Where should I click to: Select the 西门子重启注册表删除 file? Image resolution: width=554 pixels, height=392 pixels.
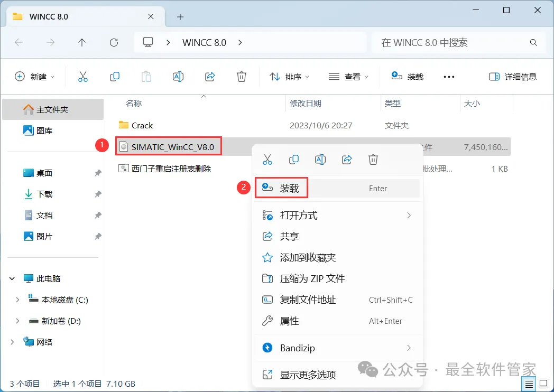tap(165, 169)
